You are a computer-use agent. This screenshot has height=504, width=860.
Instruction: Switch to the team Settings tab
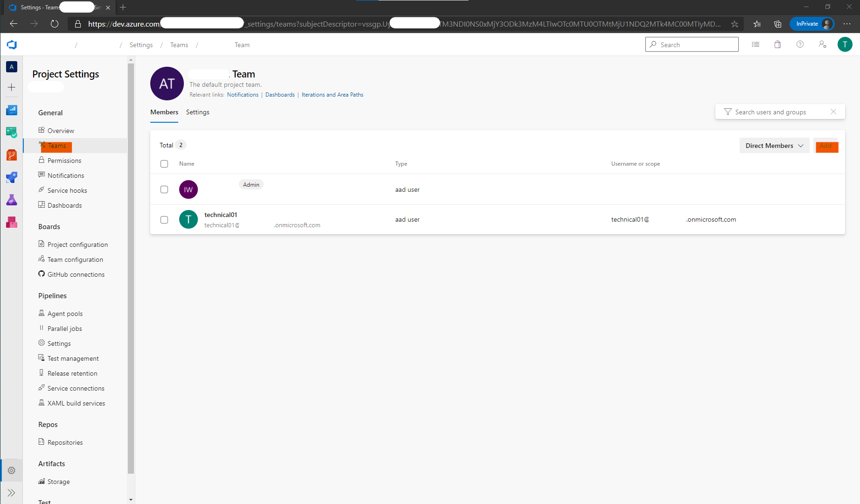pos(198,112)
